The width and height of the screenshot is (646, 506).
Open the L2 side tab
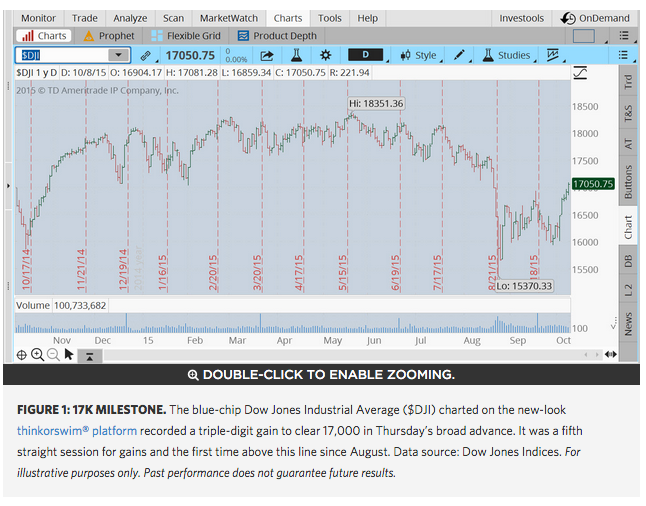[x=628, y=290]
